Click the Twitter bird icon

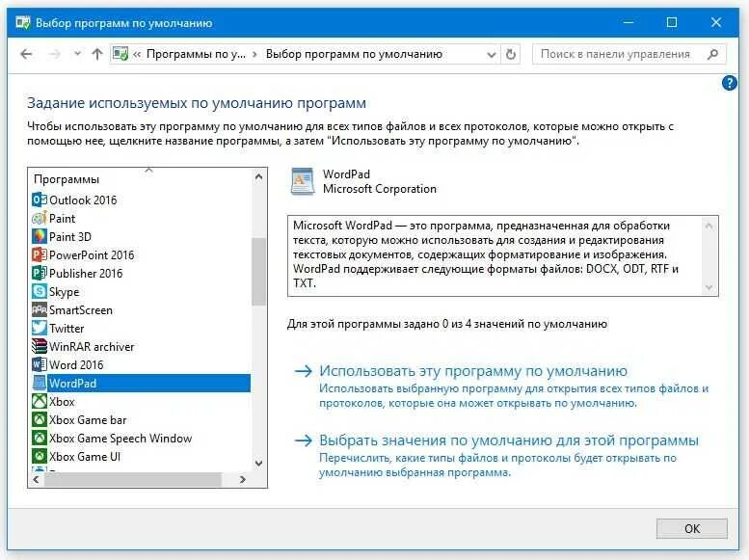pos(40,328)
